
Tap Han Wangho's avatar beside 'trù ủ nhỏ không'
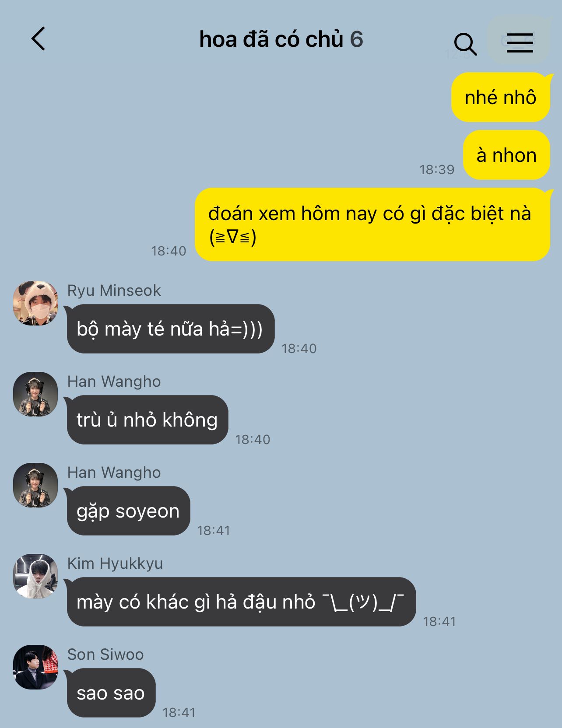[x=35, y=394]
